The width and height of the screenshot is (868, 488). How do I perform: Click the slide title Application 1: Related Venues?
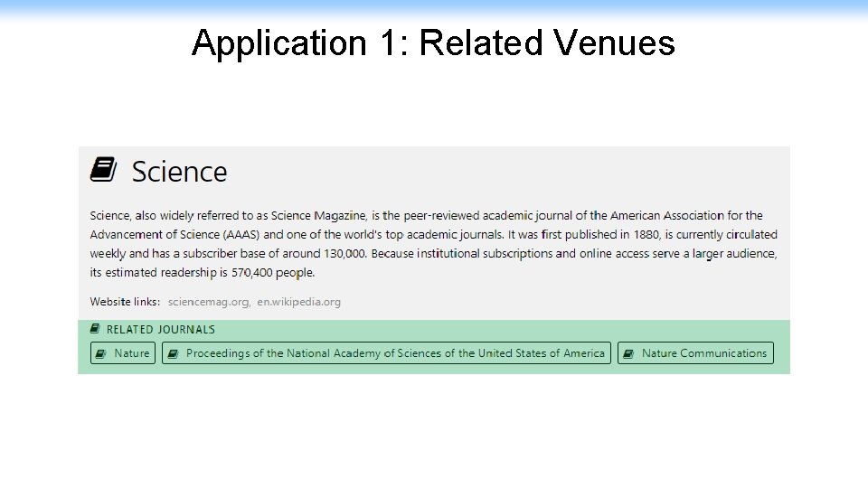433,43
